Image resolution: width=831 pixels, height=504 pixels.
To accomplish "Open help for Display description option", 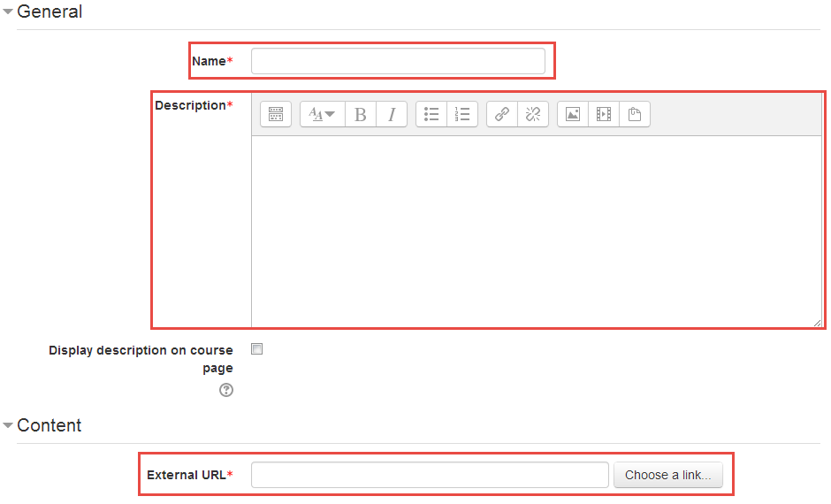I will pos(226,390).
